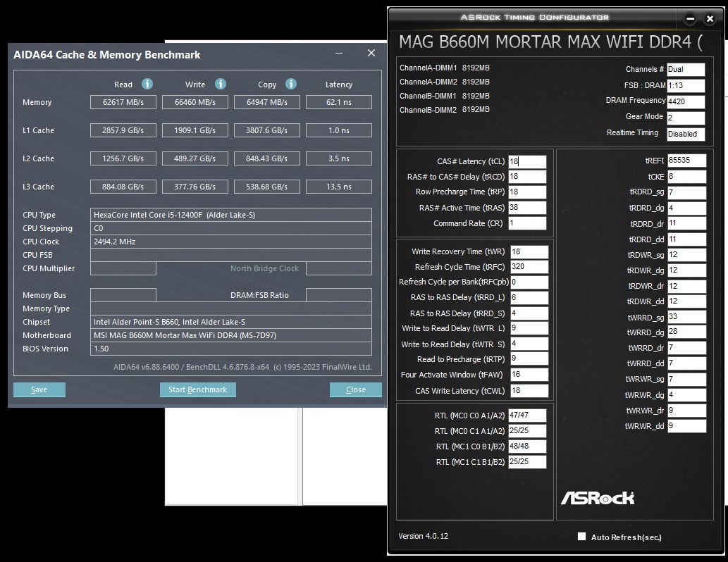Click the tREFI value field
The width and height of the screenshot is (728, 562).
pyautogui.click(x=687, y=161)
